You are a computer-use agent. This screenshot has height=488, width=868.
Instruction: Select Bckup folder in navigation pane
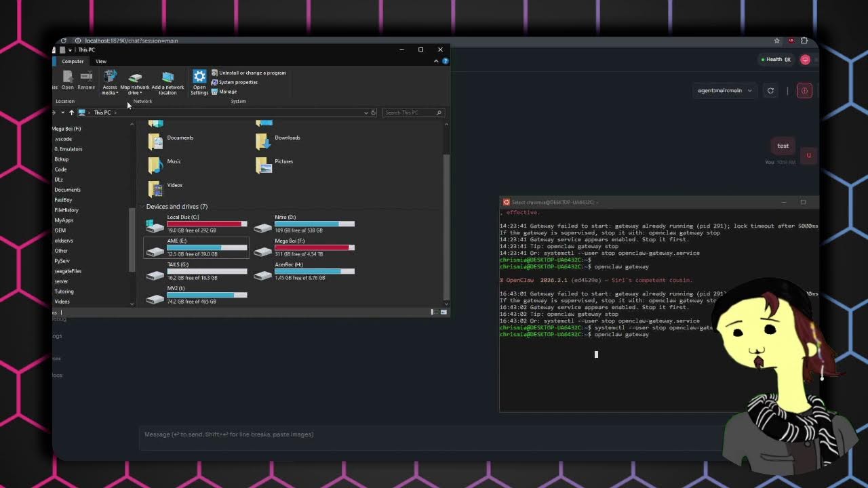click(62, 159)
